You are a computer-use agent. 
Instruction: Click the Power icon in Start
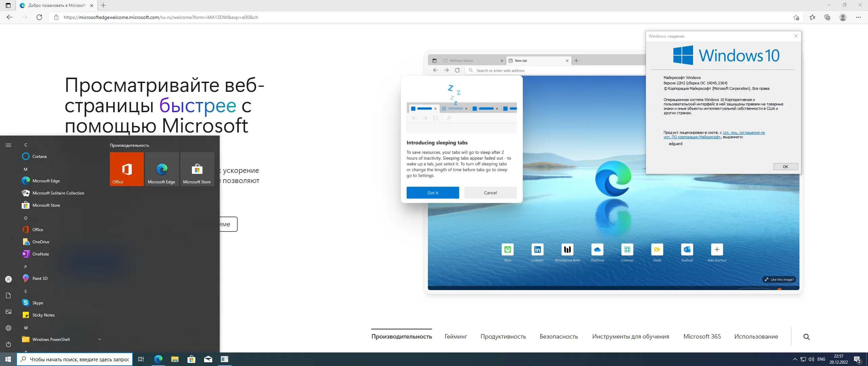coord(8,344)
